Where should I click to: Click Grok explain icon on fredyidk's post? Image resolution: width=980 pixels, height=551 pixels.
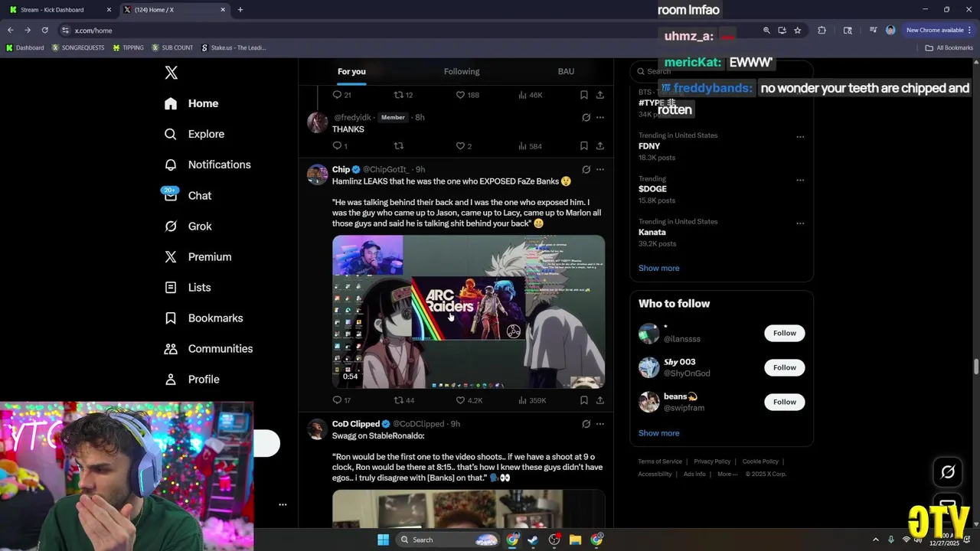tap(586, 117)
